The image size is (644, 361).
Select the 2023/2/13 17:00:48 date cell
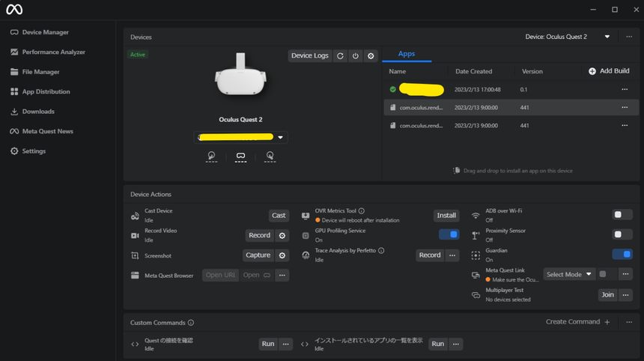click(477, 90)
